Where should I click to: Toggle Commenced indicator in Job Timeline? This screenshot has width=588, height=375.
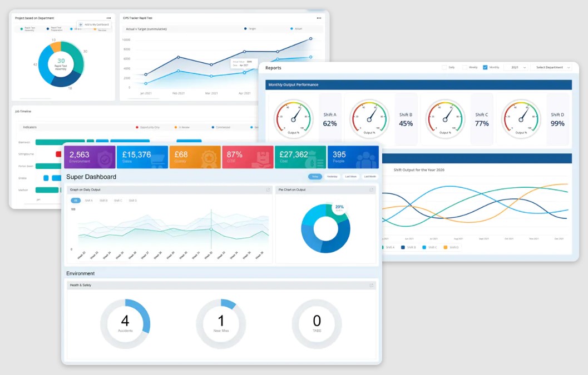coord(221,127)
